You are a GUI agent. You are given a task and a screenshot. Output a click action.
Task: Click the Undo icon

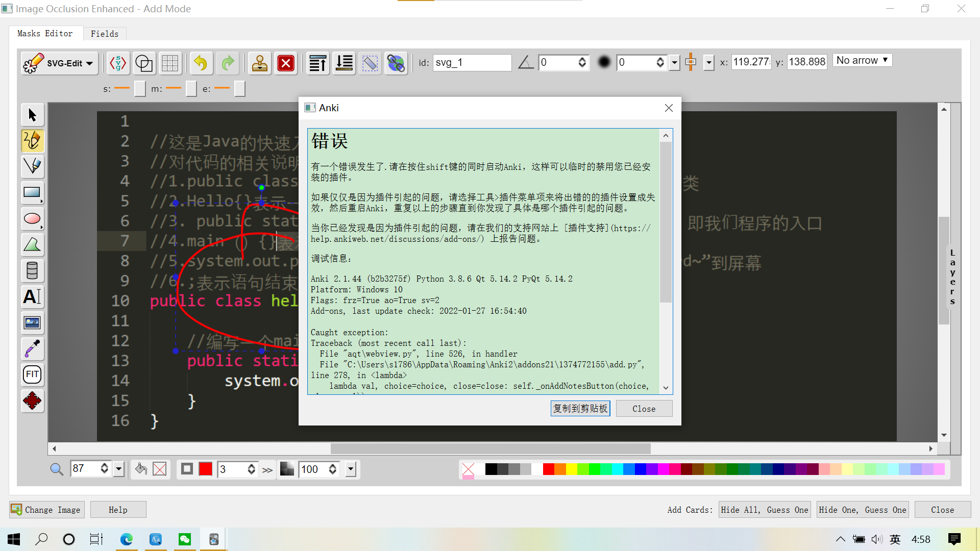pos(201,63)
